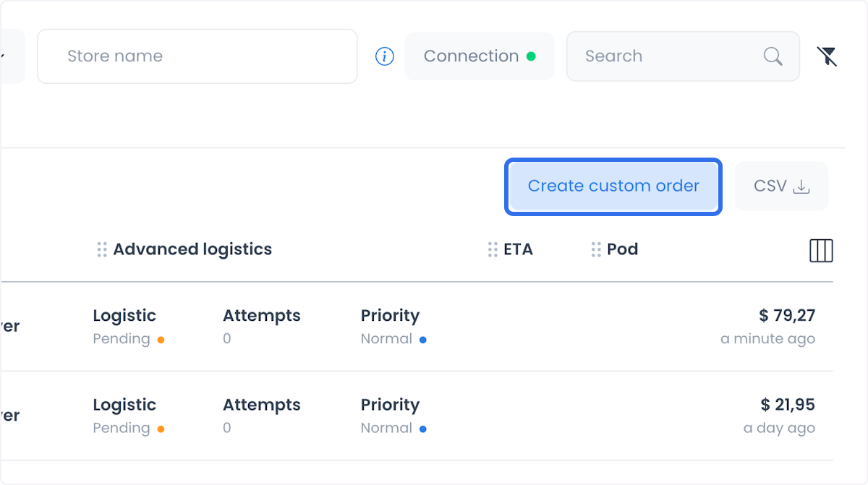868x485 pixels.
Task: Export orders using CSV button
Action: pos(781,186)
